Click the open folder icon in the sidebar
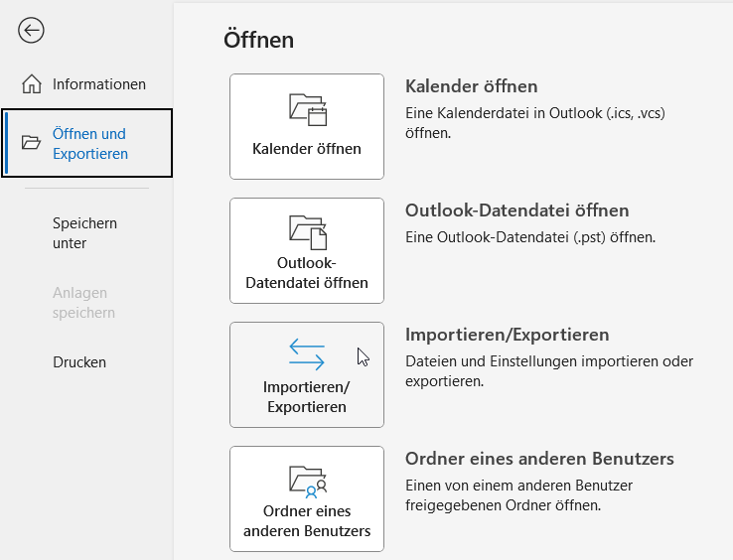Screen dimensions: 733x560 click(32, 143)
